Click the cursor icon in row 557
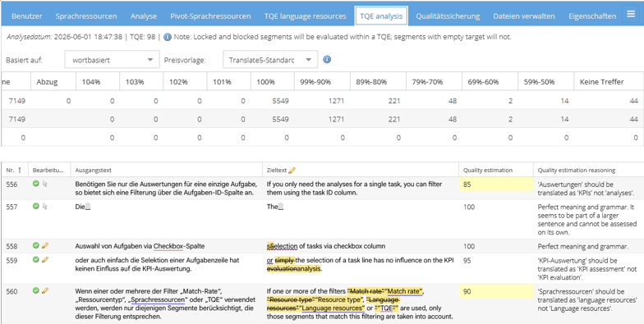The width and height of the screenshot is (644, 324). 45,207
